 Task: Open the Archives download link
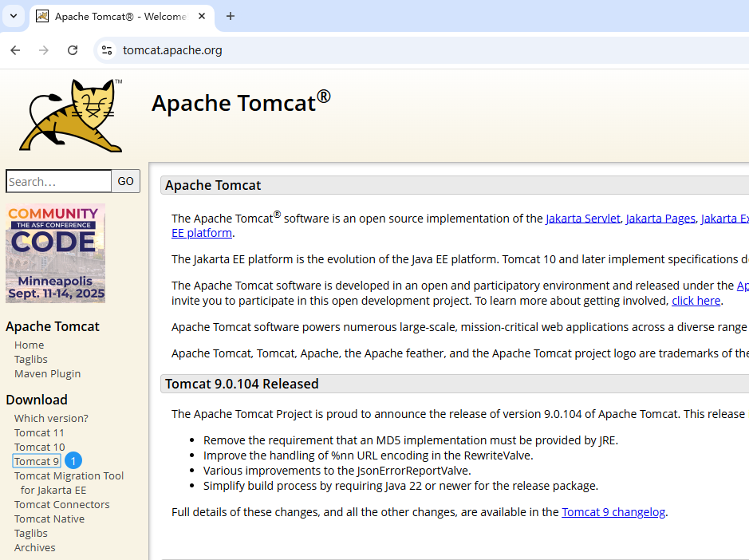click(x=35, y=547)
